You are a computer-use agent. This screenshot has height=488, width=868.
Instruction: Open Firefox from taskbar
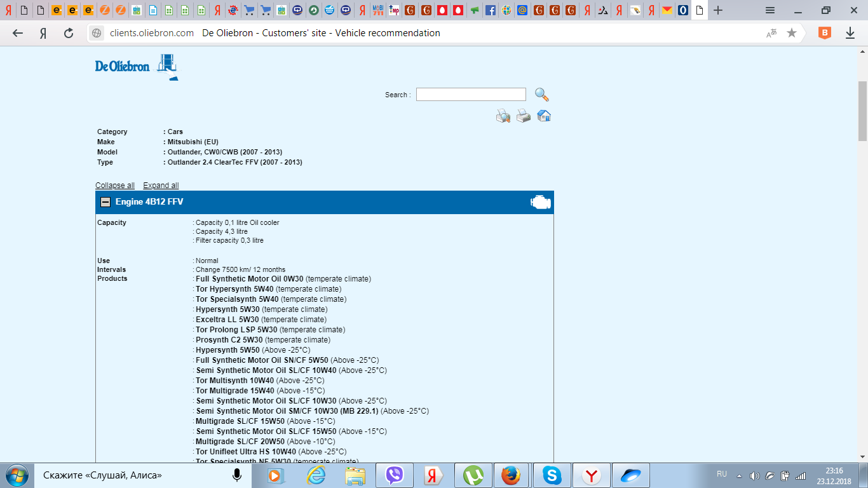pyautogui.click(x=510, y=475)
